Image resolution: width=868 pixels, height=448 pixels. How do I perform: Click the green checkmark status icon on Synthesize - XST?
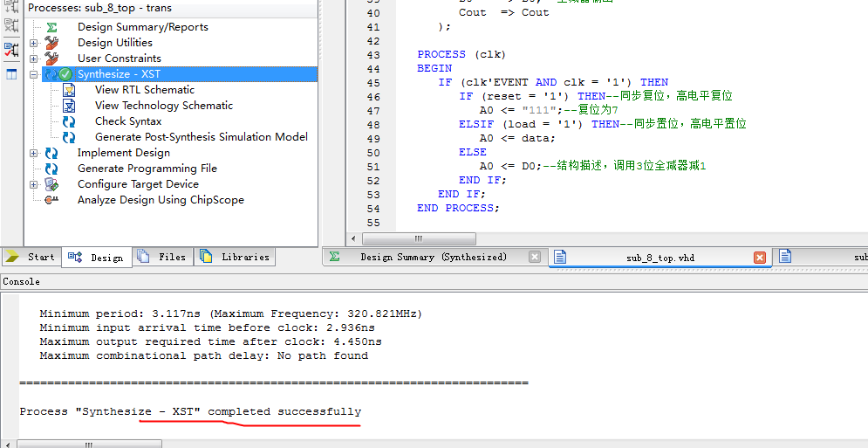coord(66,74)
